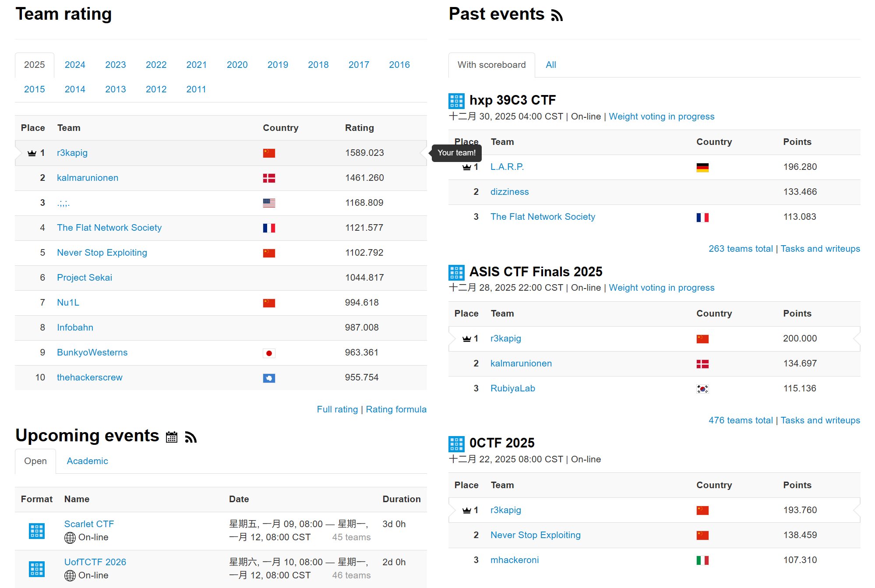Open kalmarunionen team in rating table
The width and height of the screenshot is (875, 588).
pos(88,178)
